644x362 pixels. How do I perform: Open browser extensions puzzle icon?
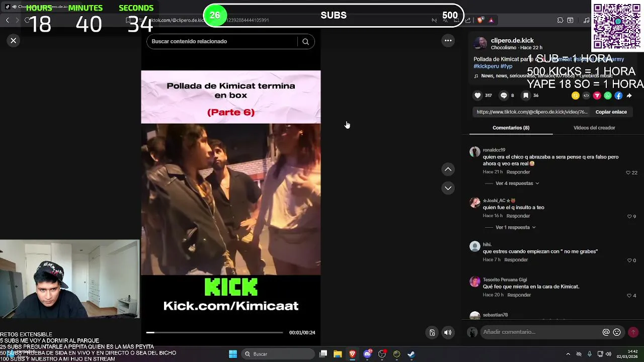pos(560,20)
